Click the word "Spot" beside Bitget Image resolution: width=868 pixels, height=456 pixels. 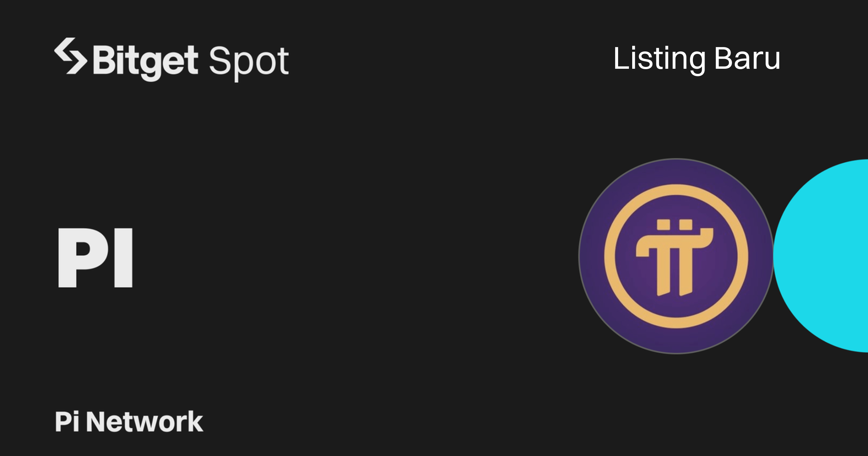coord(249,62)
